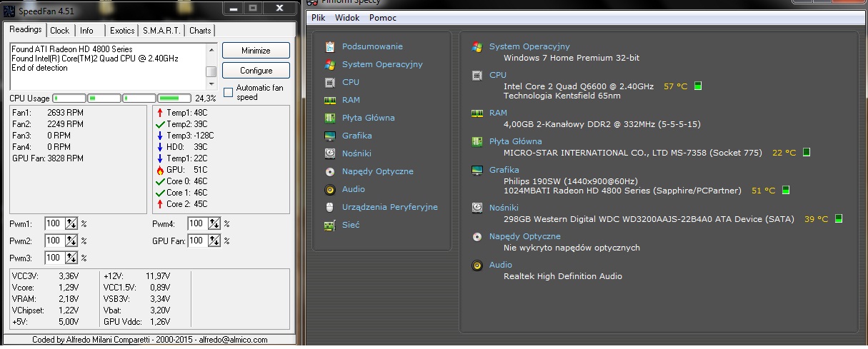
Task: Switch to the Clock tab
Action: pos(60,31)
